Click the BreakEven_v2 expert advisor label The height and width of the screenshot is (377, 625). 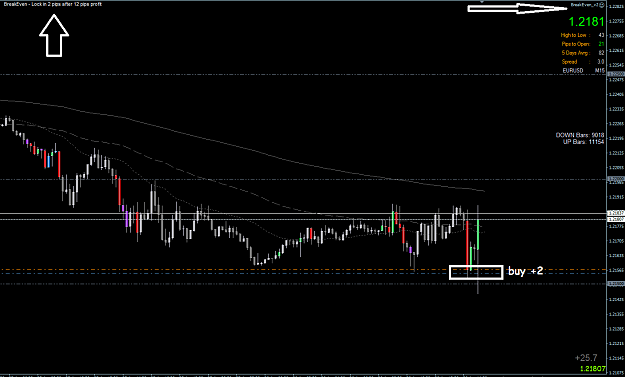click(585, 5)
